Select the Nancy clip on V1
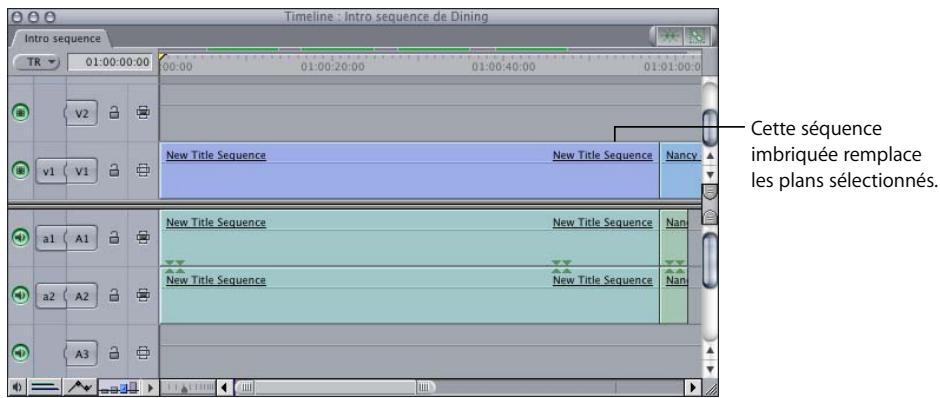 [x=680, y=171]
